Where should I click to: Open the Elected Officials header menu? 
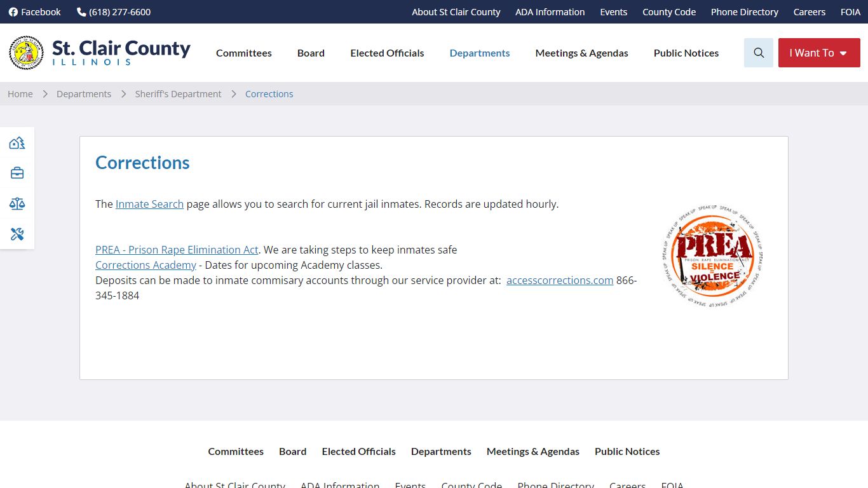387,53
